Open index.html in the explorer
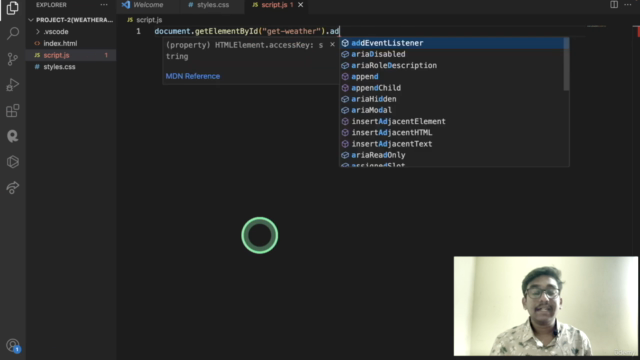Image resolution: width=640 pixels, height=360 pixels. pos(71,43)
